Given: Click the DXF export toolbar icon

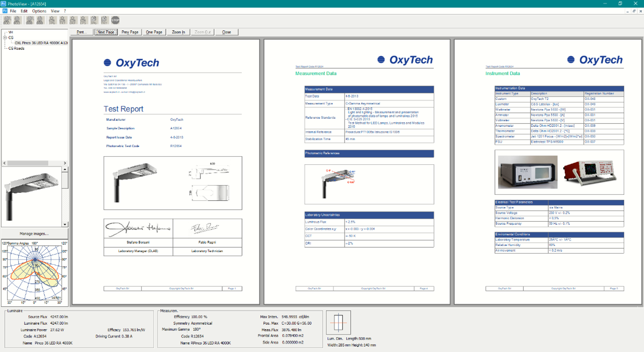Looking at the screenshot, I should click(73, 20).
